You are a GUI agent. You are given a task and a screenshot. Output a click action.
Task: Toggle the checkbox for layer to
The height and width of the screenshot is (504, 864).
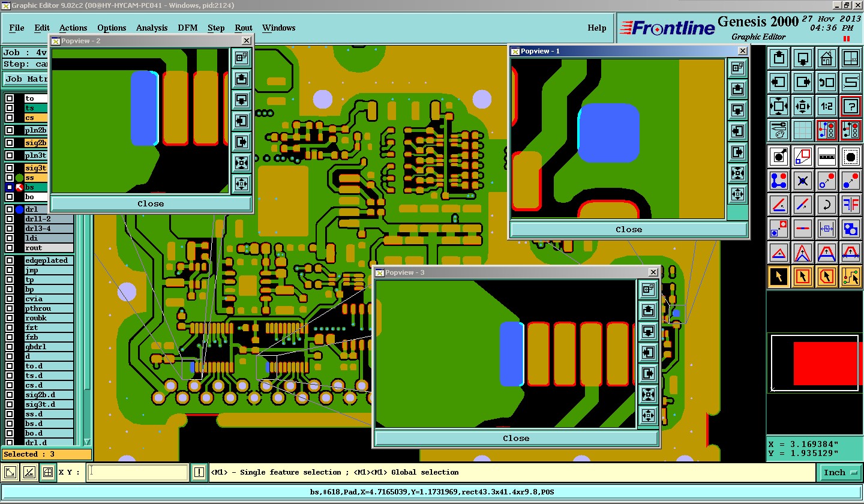pyautogui.click(x=10, y=98)
